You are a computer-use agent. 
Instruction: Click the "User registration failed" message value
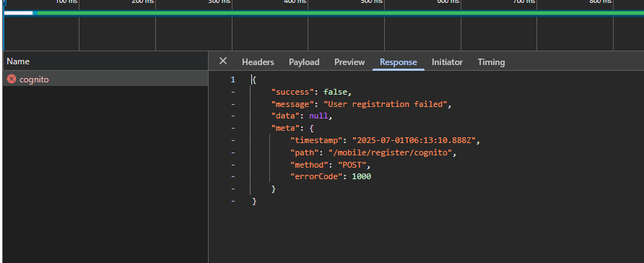[x=386, y=104]
